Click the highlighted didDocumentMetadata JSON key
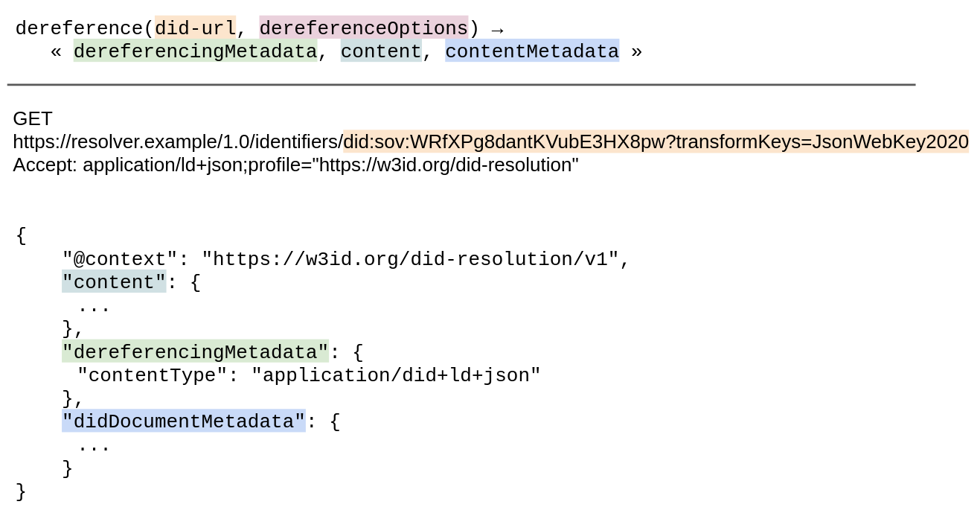This screenshot has height=516, width=980. point(183,421)
